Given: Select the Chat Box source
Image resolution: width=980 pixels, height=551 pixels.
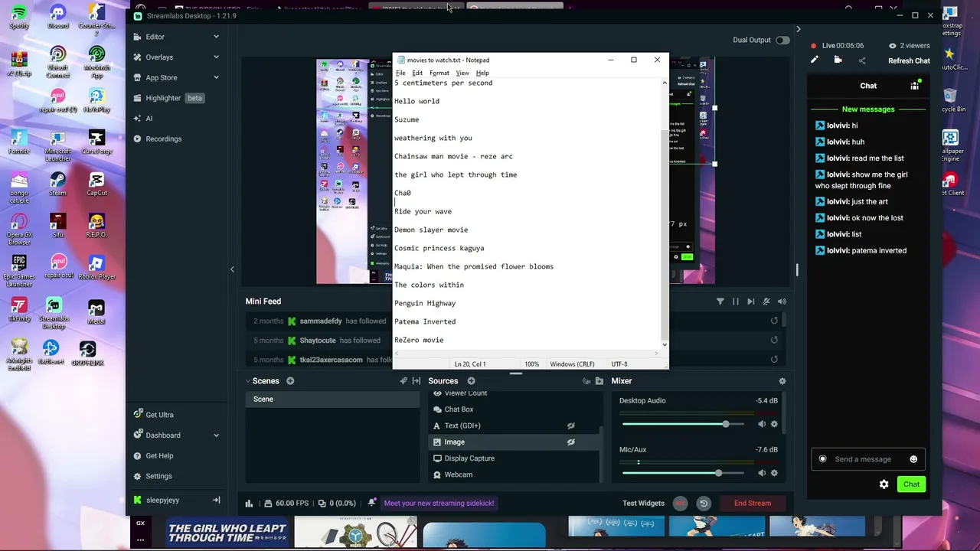Looking at the screenshot, I should click(513, 409).
